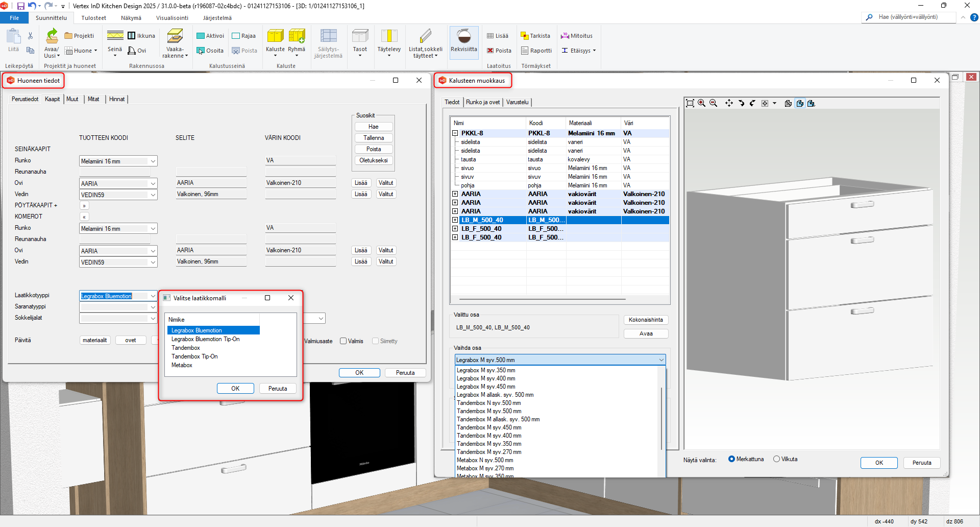980x527 pixels.
Task: Click the Kokonaishinta button
Action: coord(646,320)
